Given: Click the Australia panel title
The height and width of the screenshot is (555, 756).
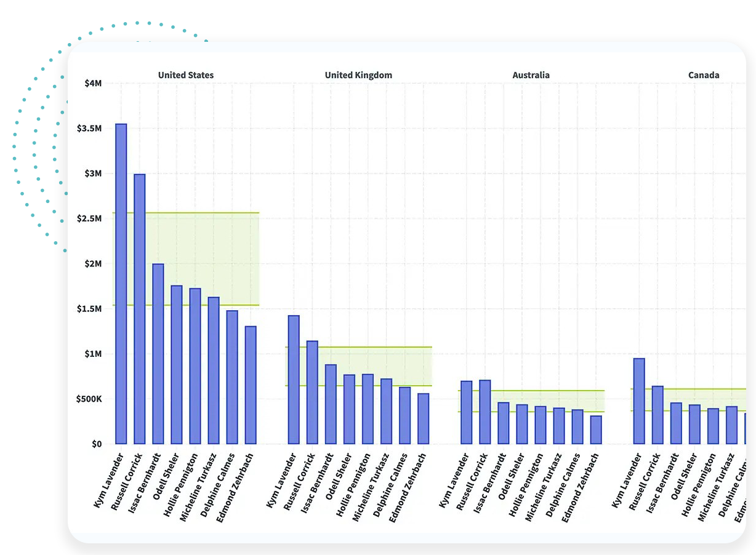Looking at the screenshot, I should (531, 75).
